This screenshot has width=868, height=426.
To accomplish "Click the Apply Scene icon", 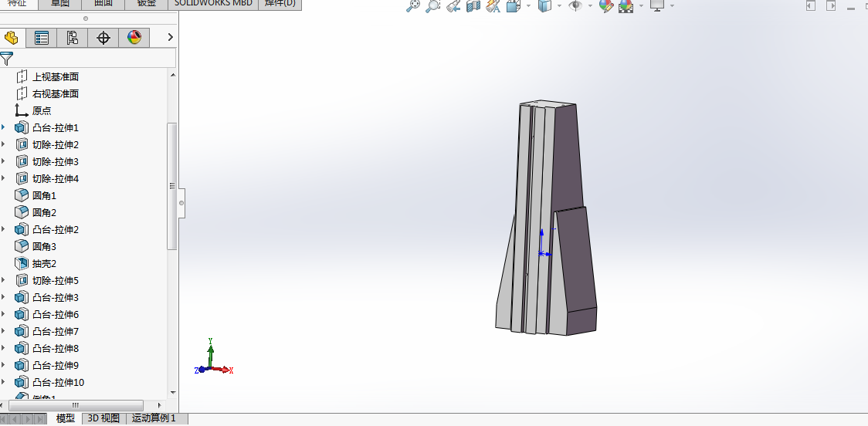I will (626, 6).
